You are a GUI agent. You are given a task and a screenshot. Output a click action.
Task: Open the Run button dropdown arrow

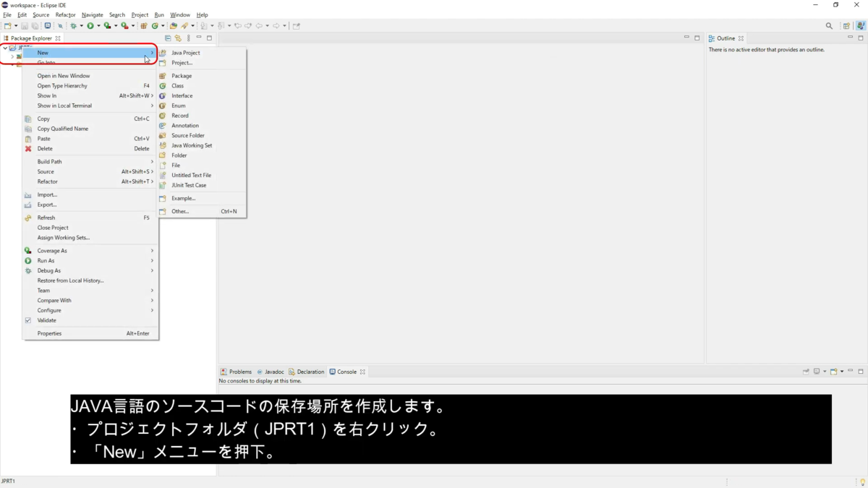click(98, 25)
